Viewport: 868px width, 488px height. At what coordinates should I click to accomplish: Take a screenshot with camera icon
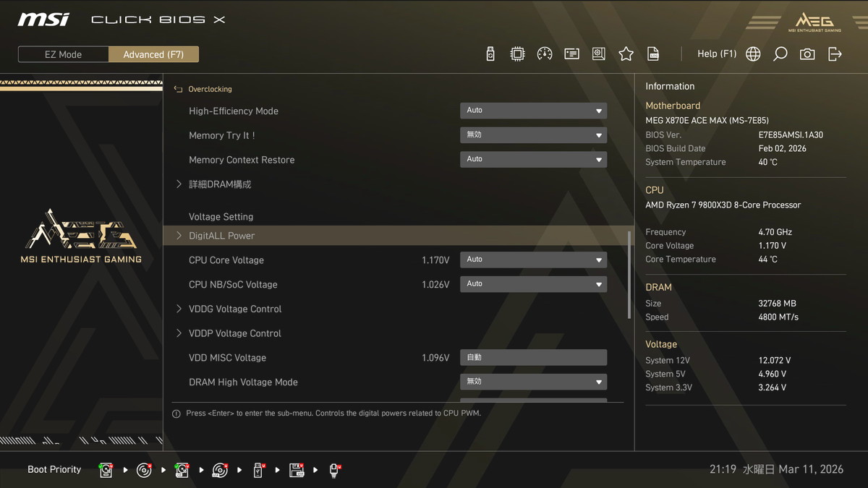click(x=807, y=54)
